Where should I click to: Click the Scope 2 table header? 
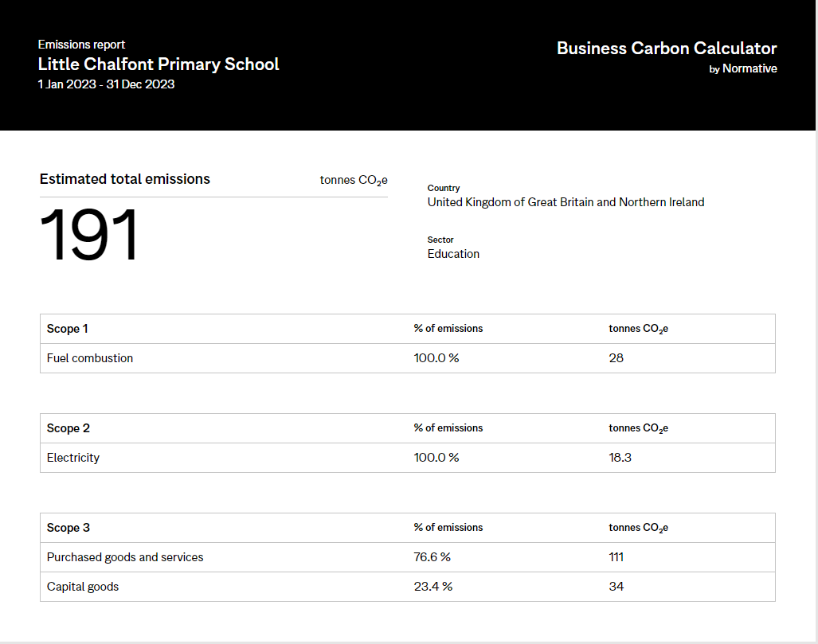coord(68,428)
